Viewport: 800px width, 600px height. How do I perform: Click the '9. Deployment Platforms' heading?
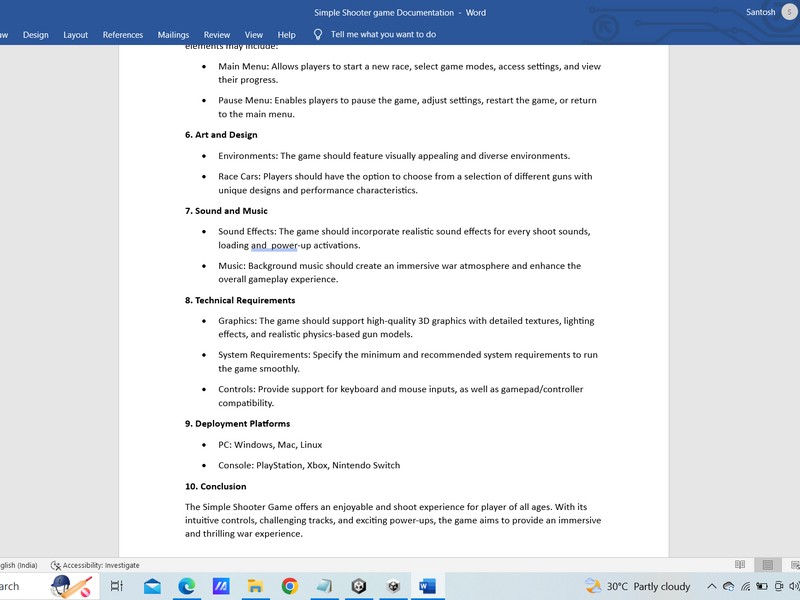[237, 424]
